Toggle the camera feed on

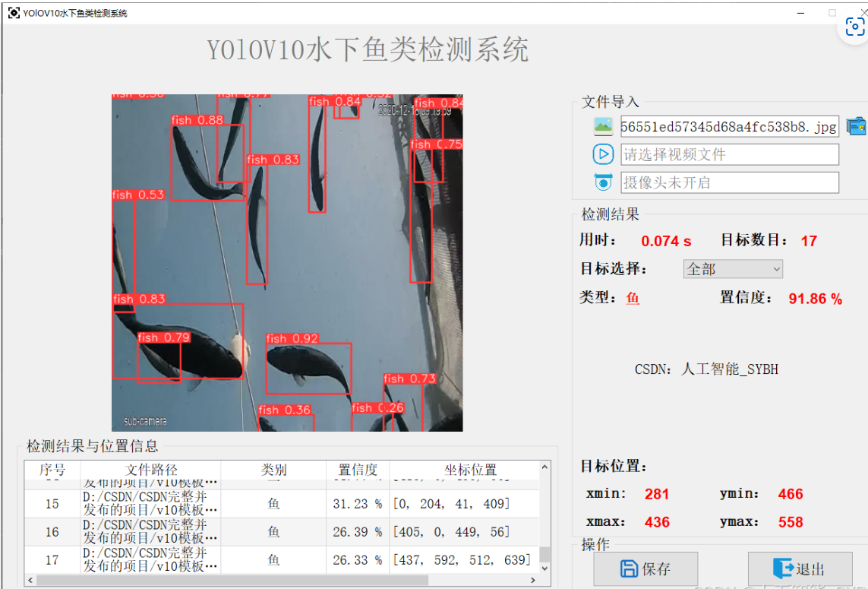tap(730, 182)
